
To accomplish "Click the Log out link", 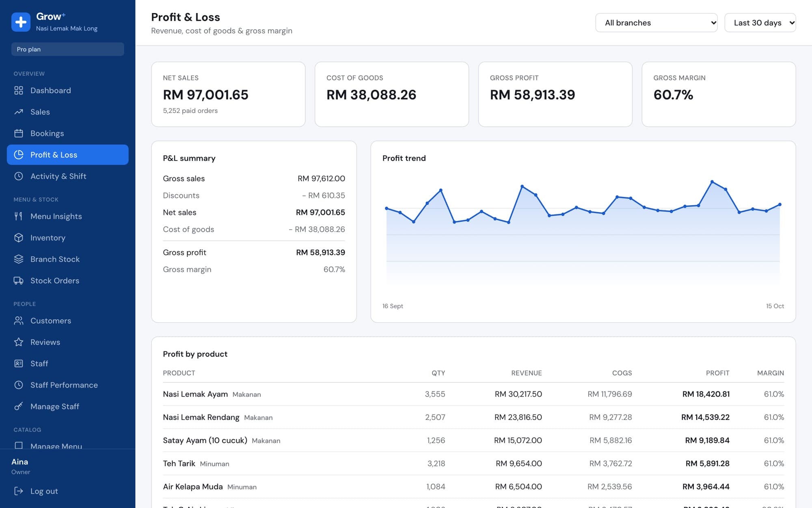I will pos(67,491).
